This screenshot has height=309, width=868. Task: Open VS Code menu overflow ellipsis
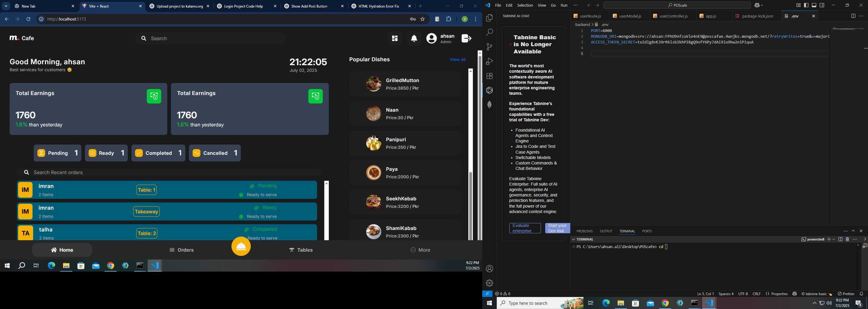(x=576, y=5)
